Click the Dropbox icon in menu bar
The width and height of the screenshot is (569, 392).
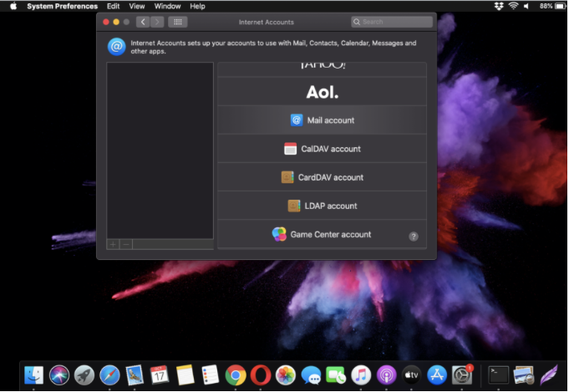tap(499, 6)
